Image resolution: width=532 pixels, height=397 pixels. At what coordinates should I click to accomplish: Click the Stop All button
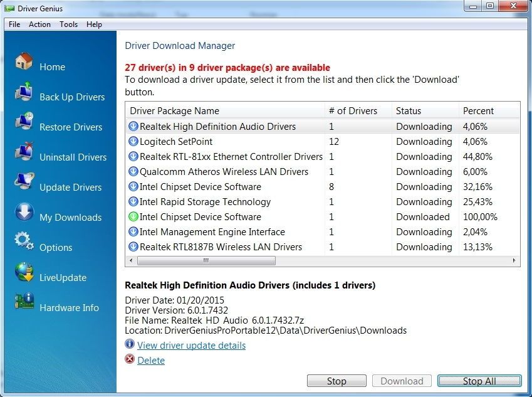(479, 381)
